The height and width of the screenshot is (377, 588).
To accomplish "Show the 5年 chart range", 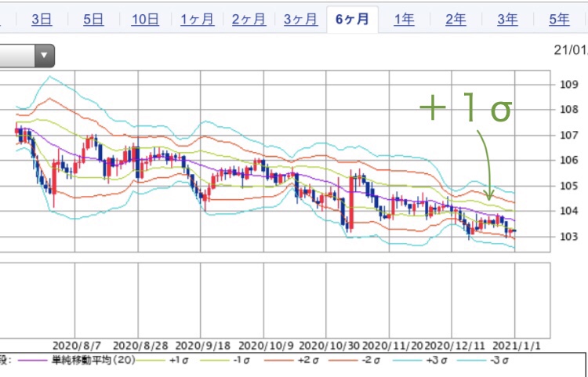I will [559, 19].
